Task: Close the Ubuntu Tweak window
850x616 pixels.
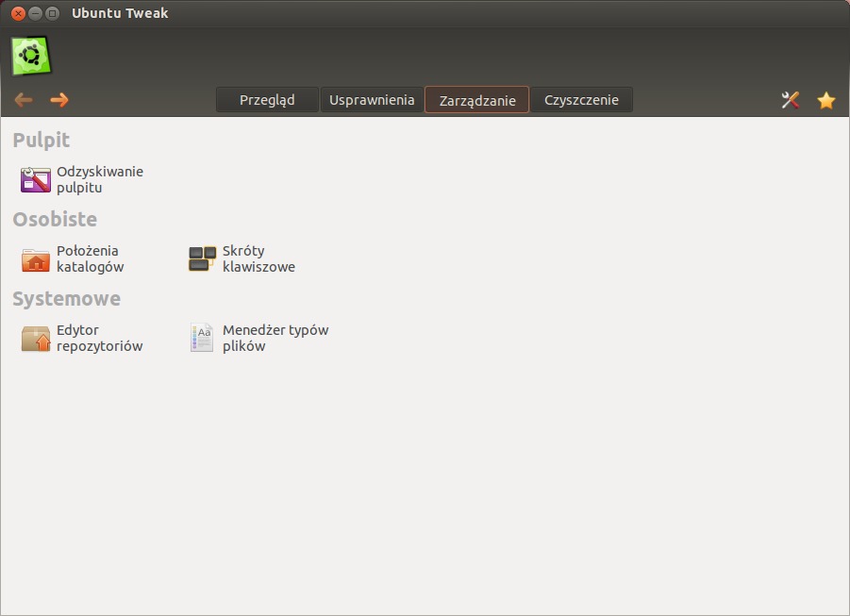Action: (19, 13)
